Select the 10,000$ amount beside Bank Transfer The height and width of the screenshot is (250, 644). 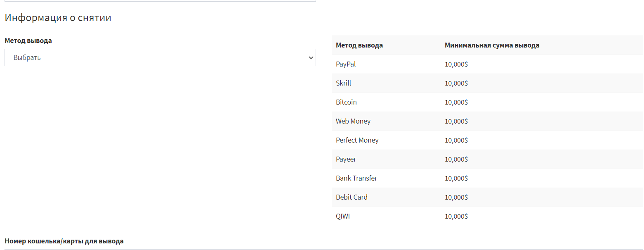point(456,179)
